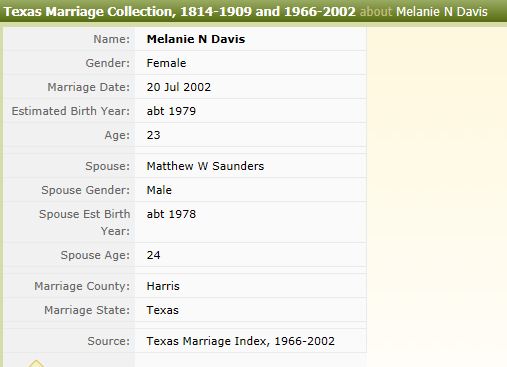Click 'about Melanie N Davis' in the header

[x=424, y=12]
